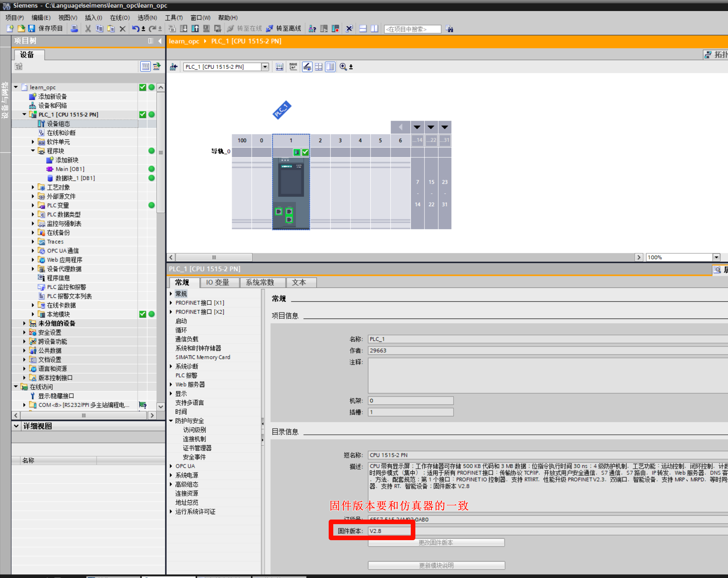Open the 在线(O) menu
Screen dimensions: 728x578
[x=120, y=18]
